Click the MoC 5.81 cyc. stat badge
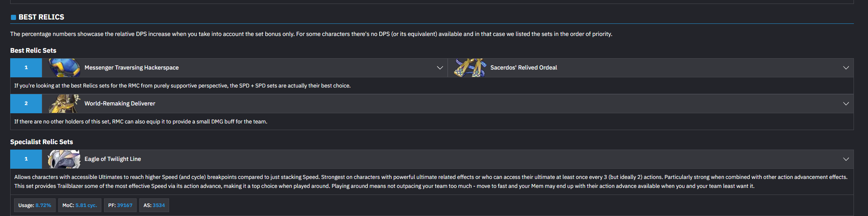Viewport: 868px width, 216px height. [79, 205]
